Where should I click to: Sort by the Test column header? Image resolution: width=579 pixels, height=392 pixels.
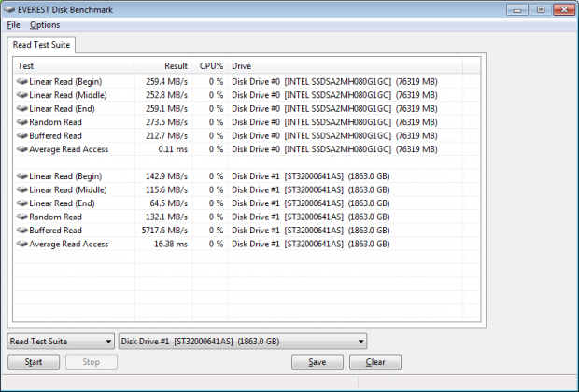[74, 66]
